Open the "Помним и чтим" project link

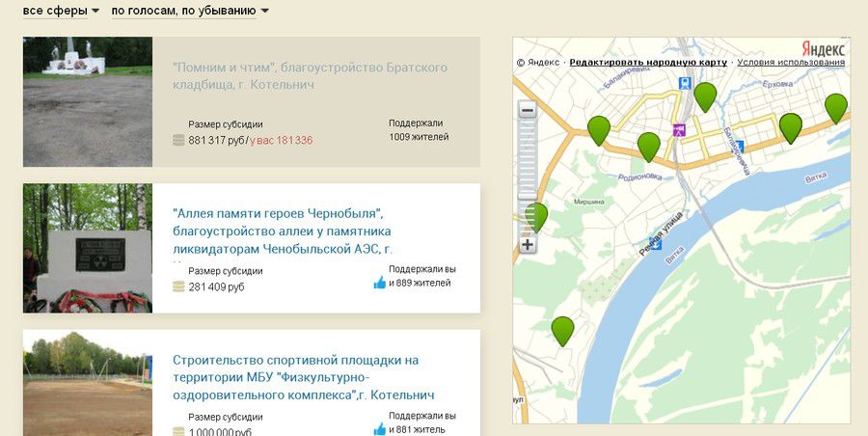tap(309, 76)
